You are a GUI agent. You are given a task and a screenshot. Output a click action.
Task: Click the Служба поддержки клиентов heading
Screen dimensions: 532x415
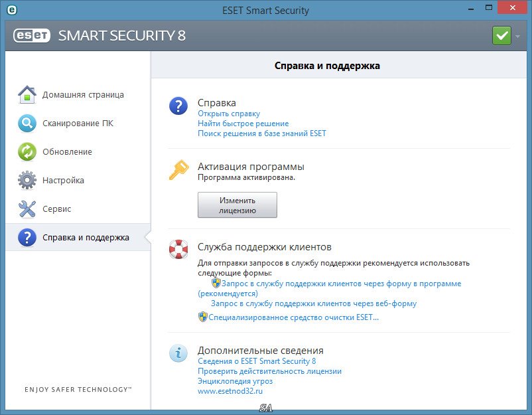pos(265,247)
